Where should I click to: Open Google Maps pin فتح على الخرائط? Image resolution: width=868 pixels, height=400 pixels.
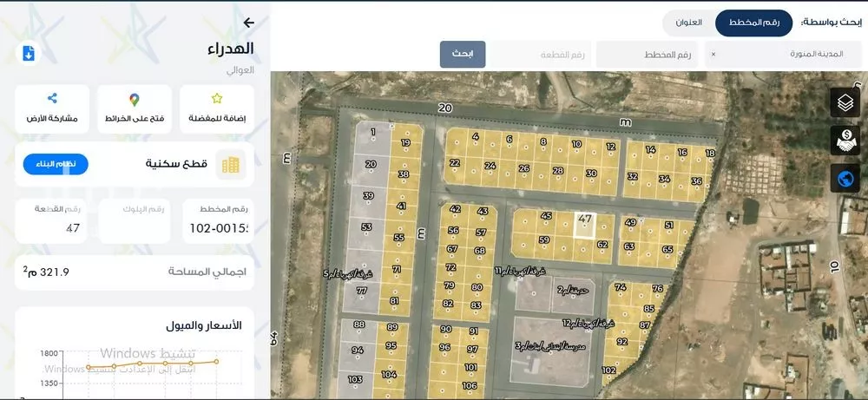pyautogui.click(x=135, y=100)
